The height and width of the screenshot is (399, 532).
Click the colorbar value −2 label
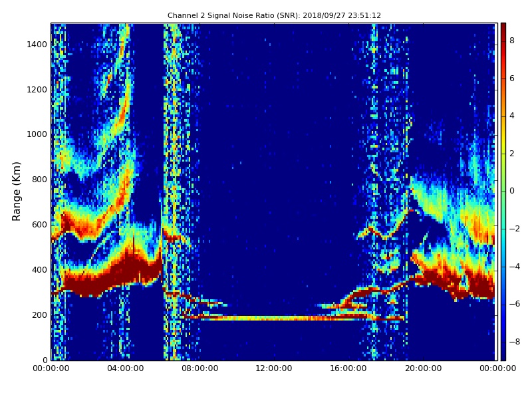click(515, 229)
